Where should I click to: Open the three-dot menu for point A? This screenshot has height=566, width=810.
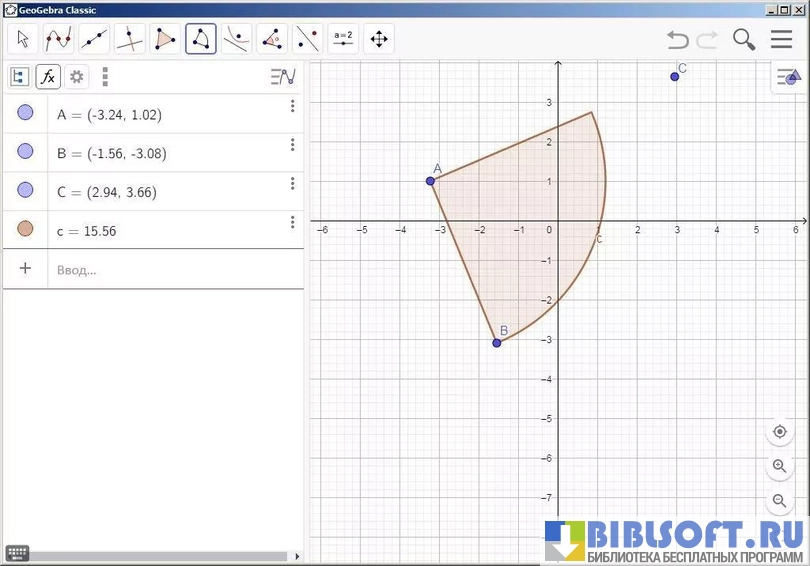click(x=293, y=106)
